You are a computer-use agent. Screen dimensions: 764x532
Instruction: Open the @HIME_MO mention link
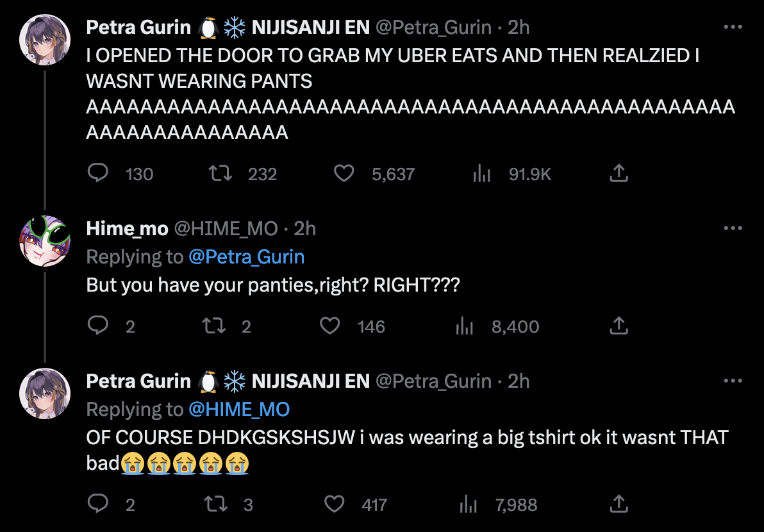point(238,410)
